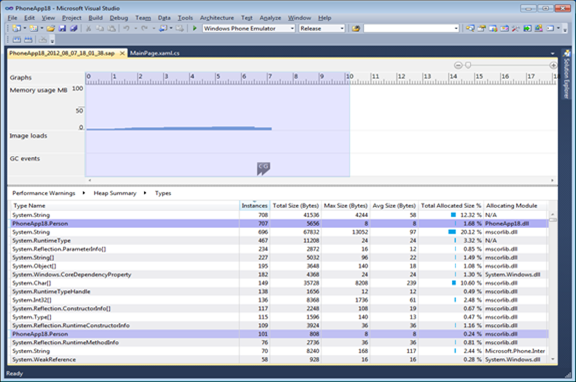
Task: Expand the breadcrumb arrow after Performance Warnings
Action: pyautogui.click(x=84, y=193)
